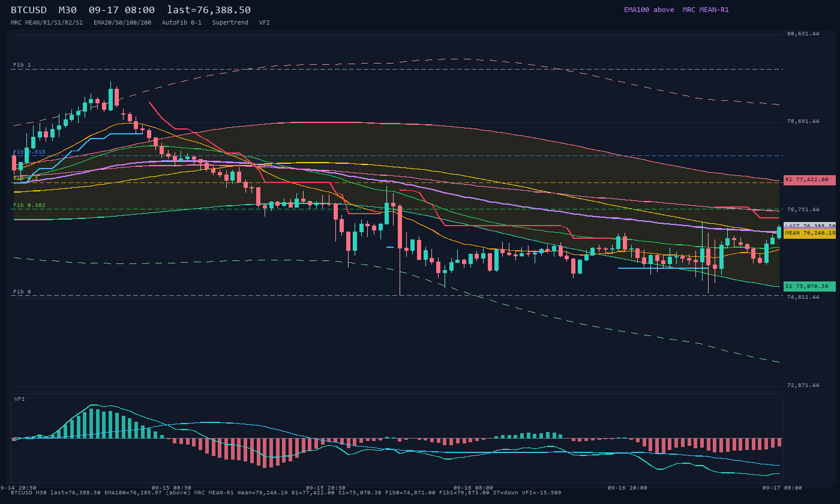The image size is (840, 504).
Task: Click the green 'S1 75,070.38' price tag
Action: coord(809,287)
